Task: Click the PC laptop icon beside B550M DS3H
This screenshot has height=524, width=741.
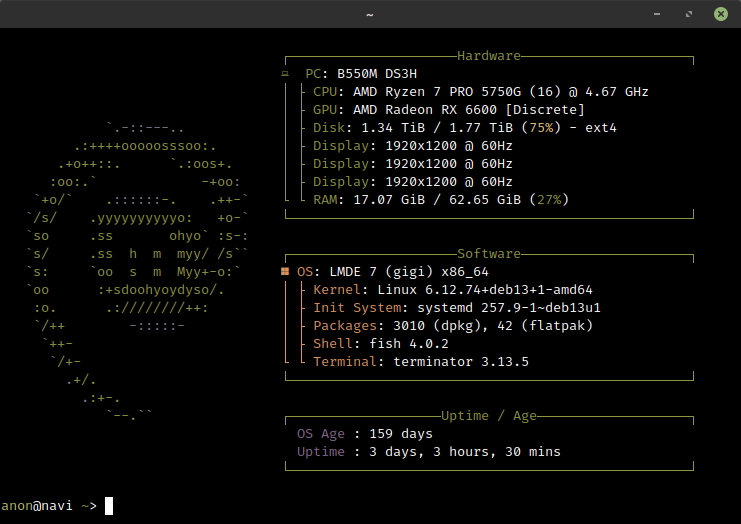Action: (285, 74)
